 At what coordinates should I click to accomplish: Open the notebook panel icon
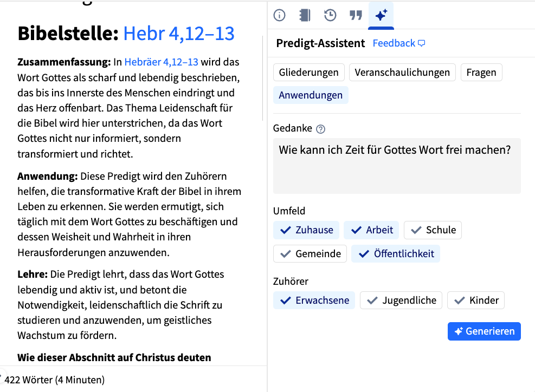point(305,15)
